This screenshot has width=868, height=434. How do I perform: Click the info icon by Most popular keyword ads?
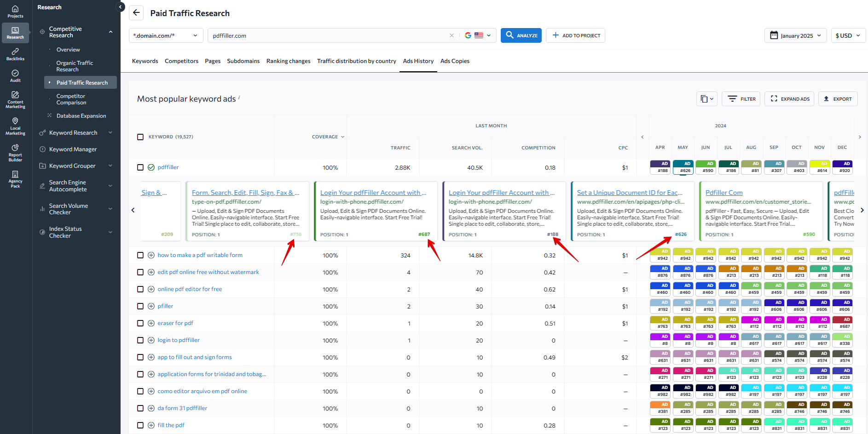tap(239, 97)
